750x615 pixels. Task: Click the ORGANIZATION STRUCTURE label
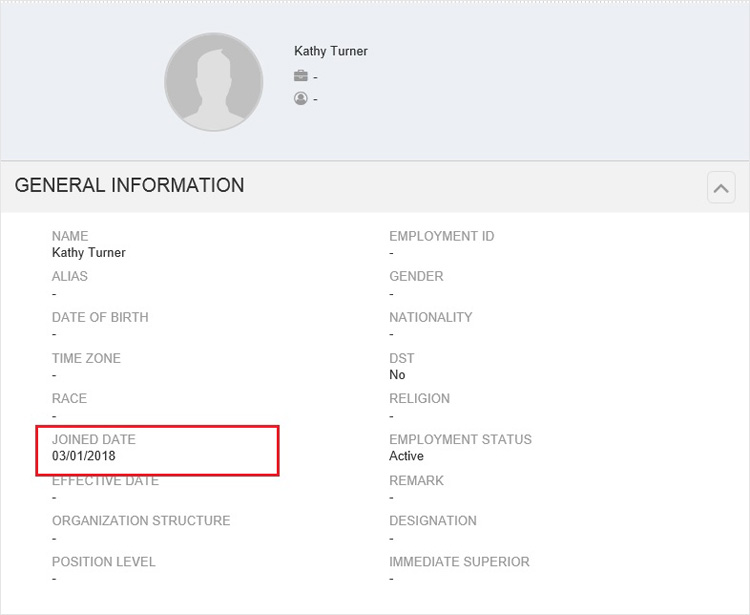point(141,521)
